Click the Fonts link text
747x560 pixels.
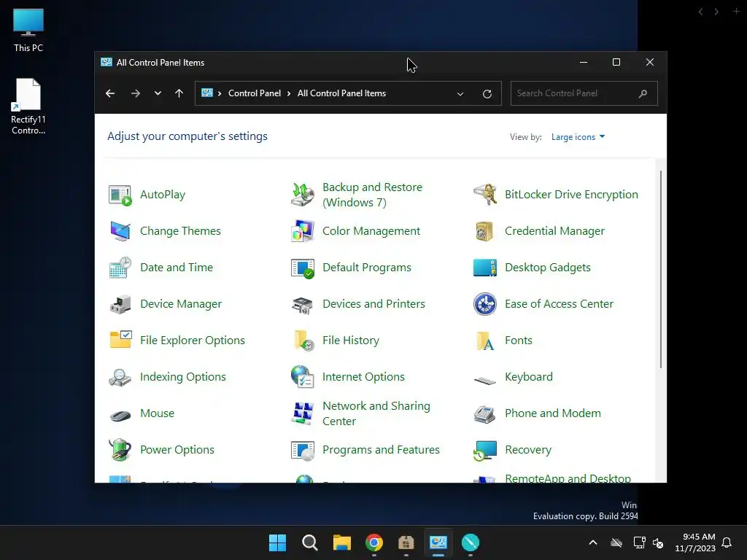coord(519,341)
